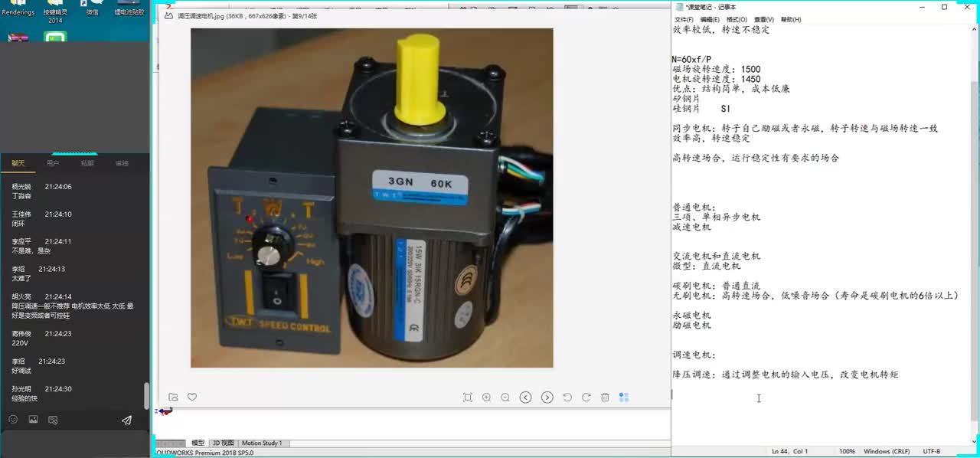Click 胡火亮's message about 降压调速
Image resolution: width=980 pixels, height=458 pixels.
pyautogui.click(x=73, y=310)
